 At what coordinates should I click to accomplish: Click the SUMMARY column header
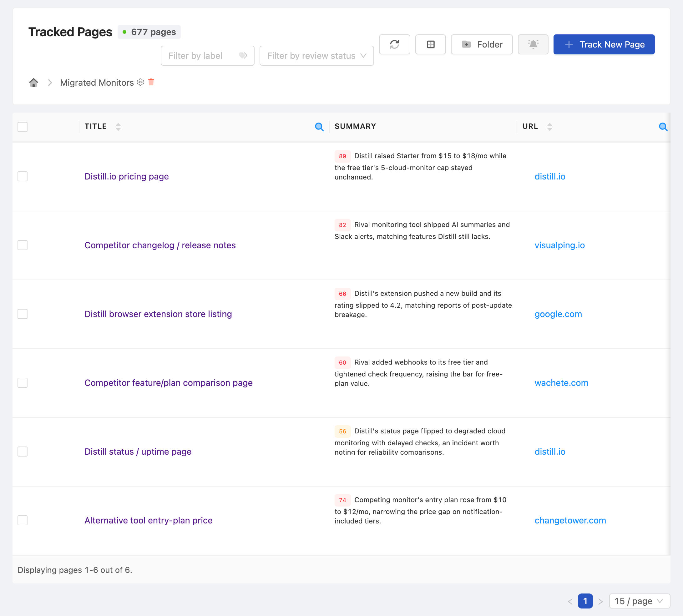tap(355, 126)
